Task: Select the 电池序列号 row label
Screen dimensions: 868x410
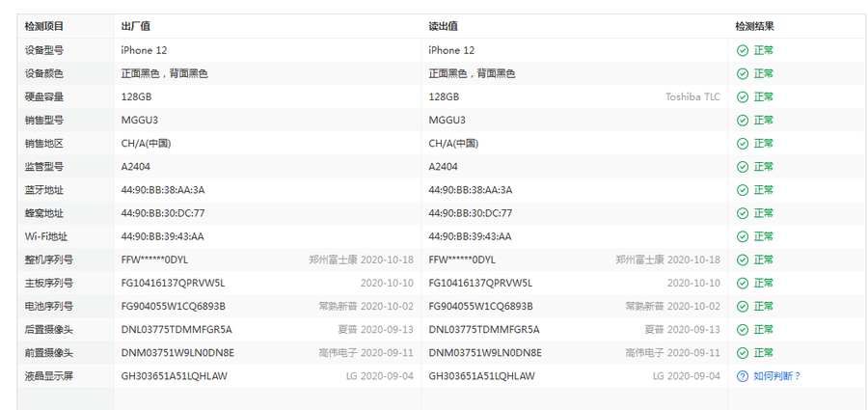Action: click(x=49, y=307)
